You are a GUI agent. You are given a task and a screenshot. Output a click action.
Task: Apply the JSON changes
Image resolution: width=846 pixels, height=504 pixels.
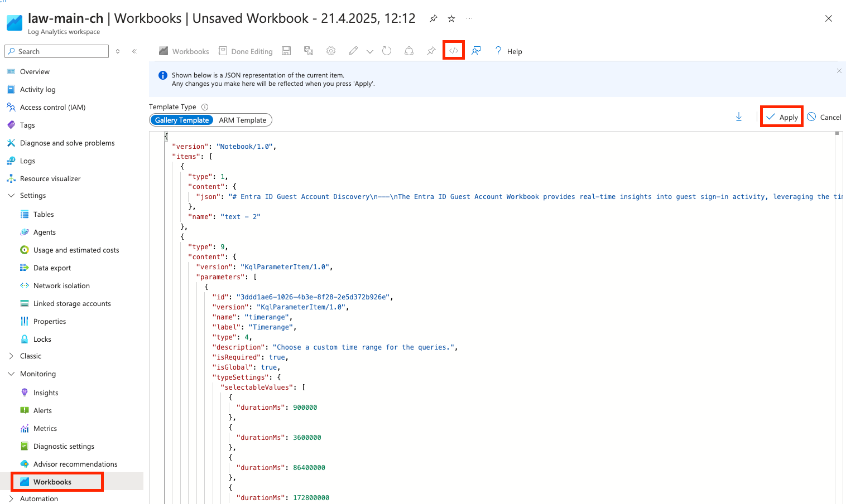[782, 117]
